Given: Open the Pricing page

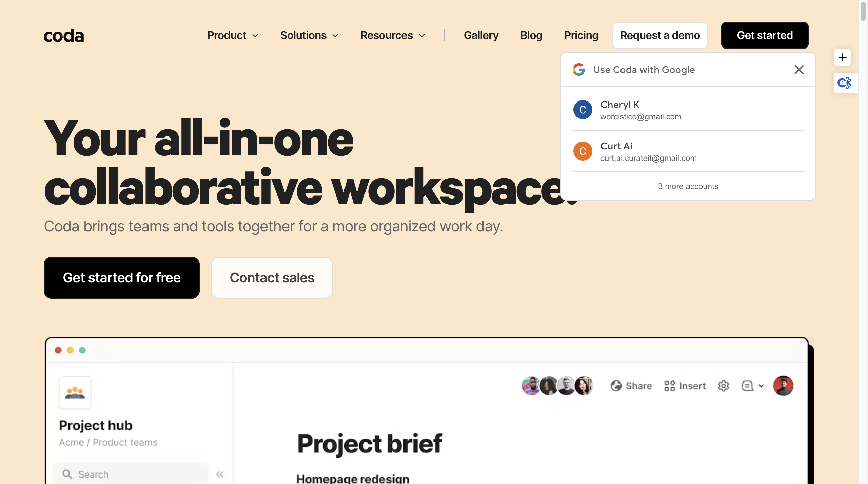Looking at the screenshot, I should point(581,35).
